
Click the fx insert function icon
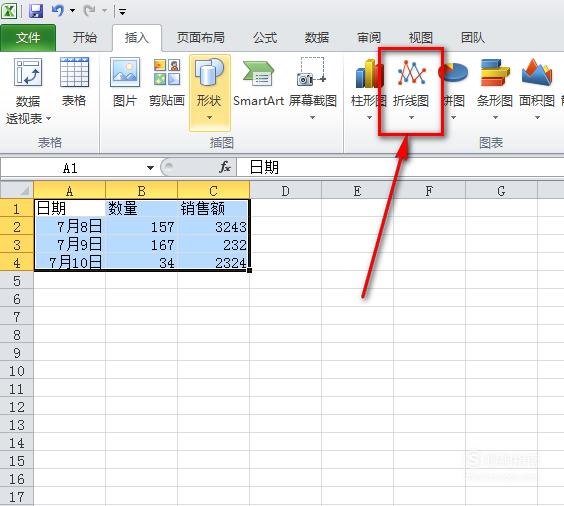225,167
